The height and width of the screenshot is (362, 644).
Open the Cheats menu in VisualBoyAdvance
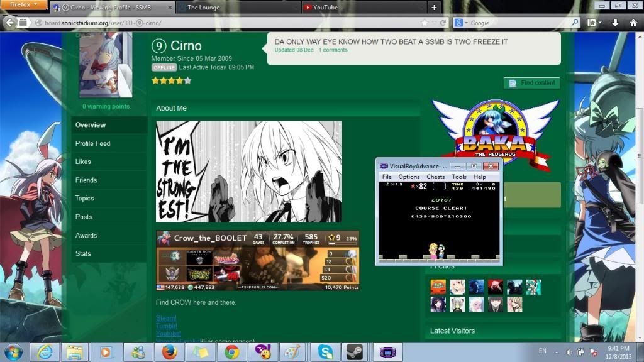435,177
